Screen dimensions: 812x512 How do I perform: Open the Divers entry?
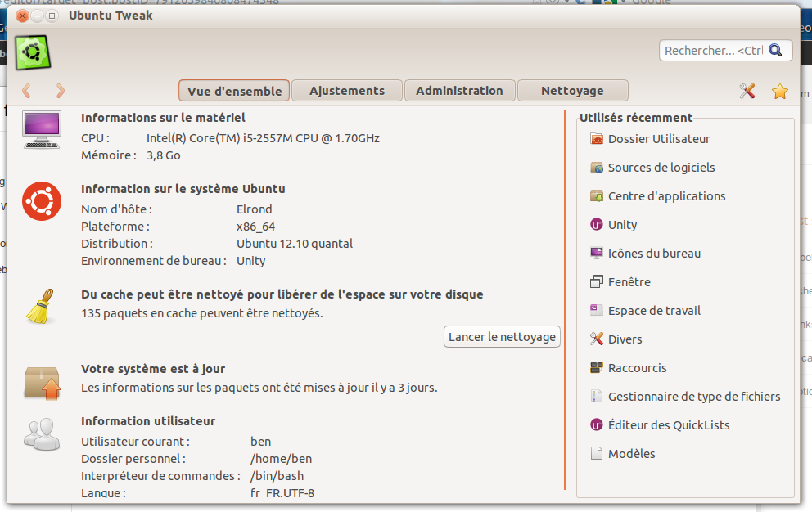[625, 339]
